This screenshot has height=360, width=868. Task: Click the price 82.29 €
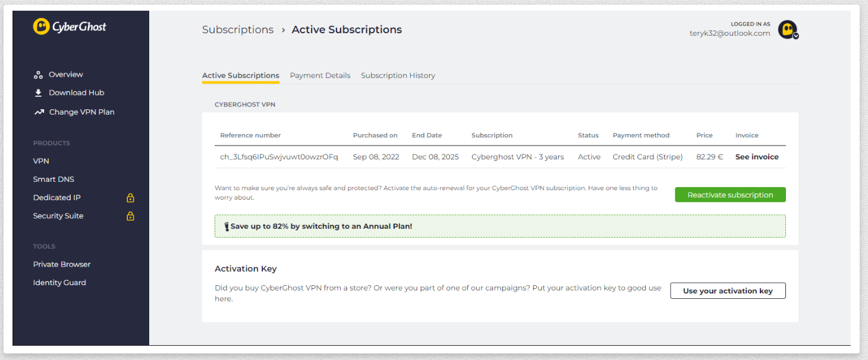[710, 157]
